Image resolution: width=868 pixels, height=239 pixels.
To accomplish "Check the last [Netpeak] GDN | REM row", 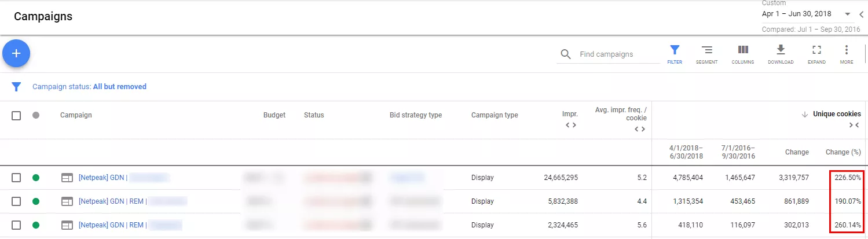I will [x=16, y=225].
